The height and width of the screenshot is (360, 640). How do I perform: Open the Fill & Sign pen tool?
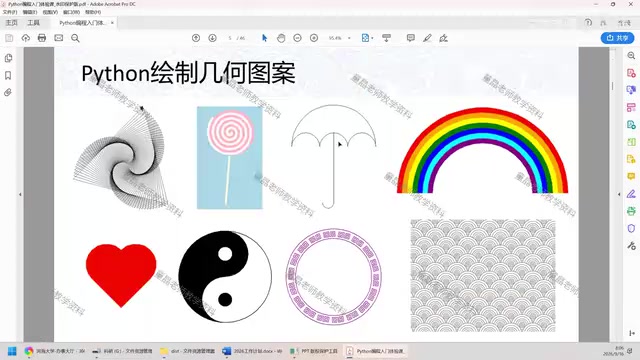[443, 38]
